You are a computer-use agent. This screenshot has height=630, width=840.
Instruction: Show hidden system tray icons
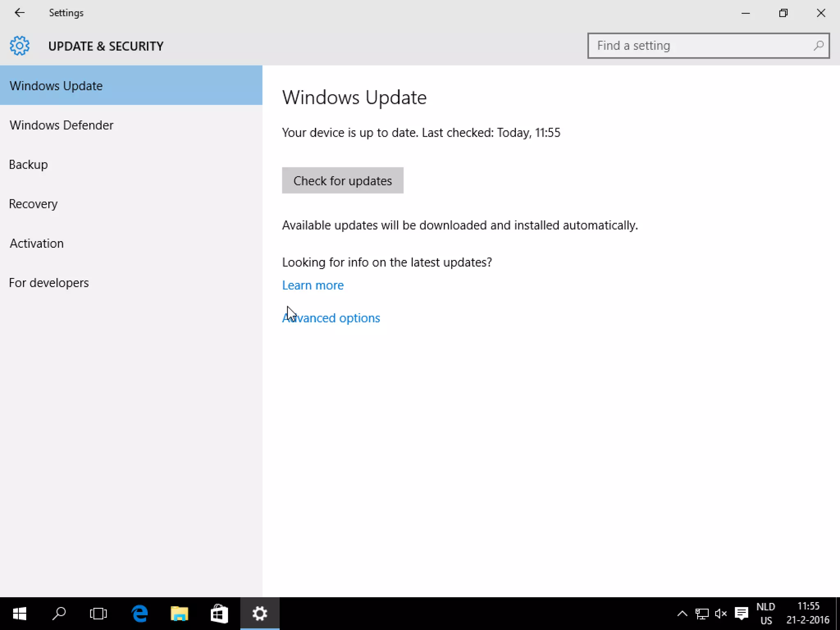[682, 614]
